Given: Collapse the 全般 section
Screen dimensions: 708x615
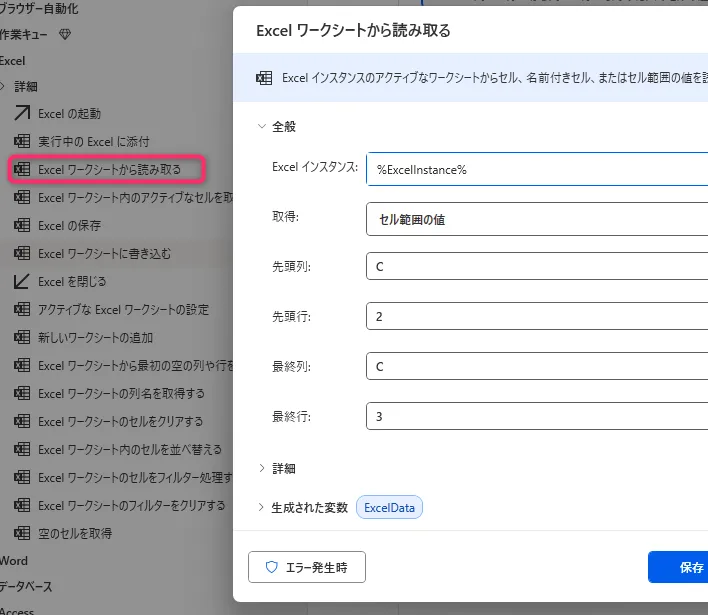Looking at the screenshot, I should click(263, 127).
